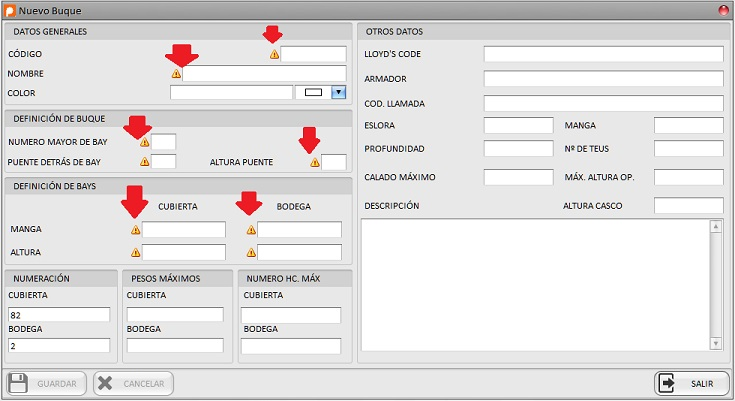Focus the ALTURA CASCO input field
The image size is (735, 401).
click(689, 205)
